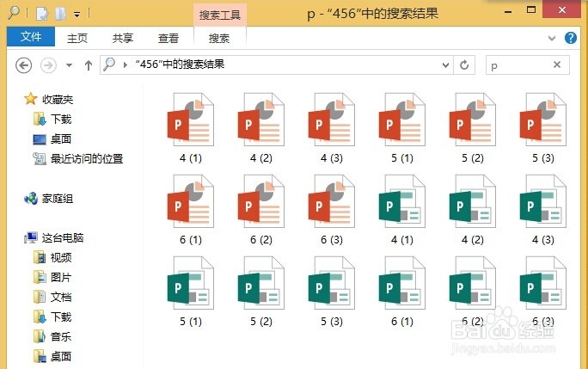
Task: Open the 视频 folder in the sidebar
Action: pyautogui.click(x=52, y=257)
